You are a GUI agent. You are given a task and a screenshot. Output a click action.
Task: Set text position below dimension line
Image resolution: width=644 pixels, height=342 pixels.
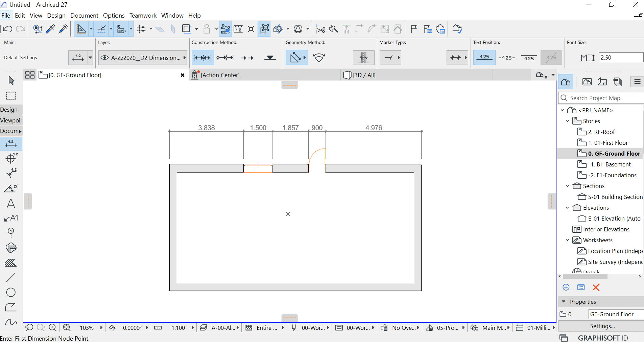529,58
